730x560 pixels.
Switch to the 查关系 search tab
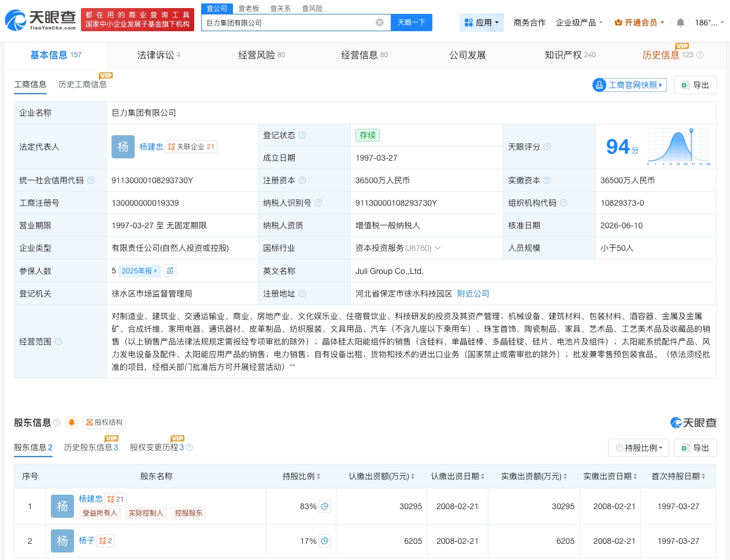pyautogui.click(x=280, y=9)
